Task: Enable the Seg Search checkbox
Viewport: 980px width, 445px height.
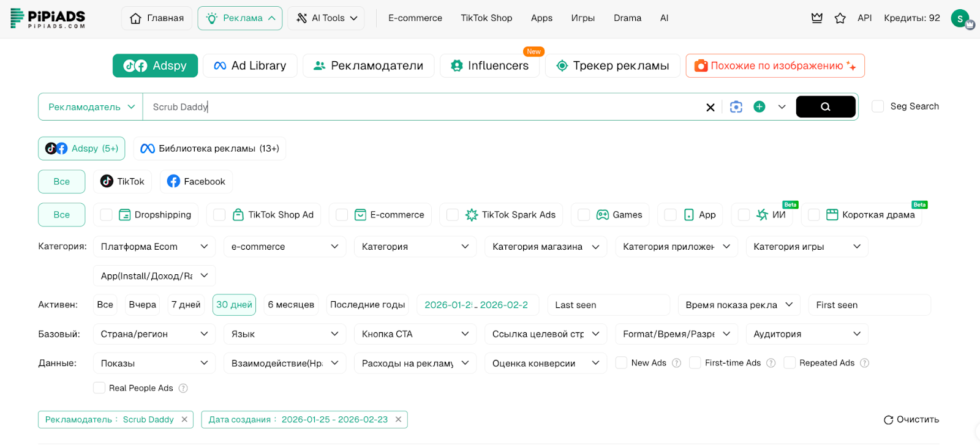Action: 878,107
